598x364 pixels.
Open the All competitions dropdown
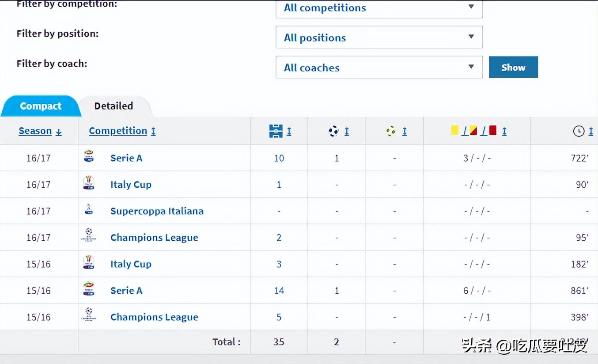378,8
